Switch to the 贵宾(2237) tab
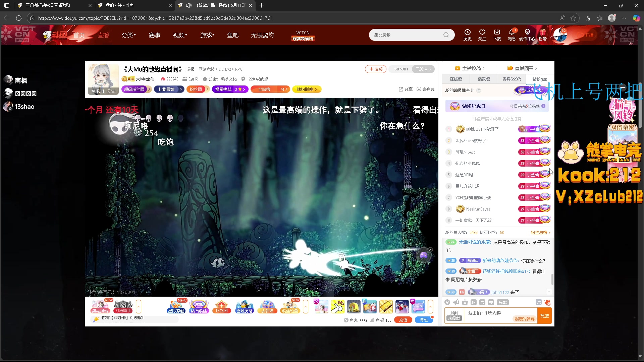This screenshot has width=644, height=362. [512, 79]
